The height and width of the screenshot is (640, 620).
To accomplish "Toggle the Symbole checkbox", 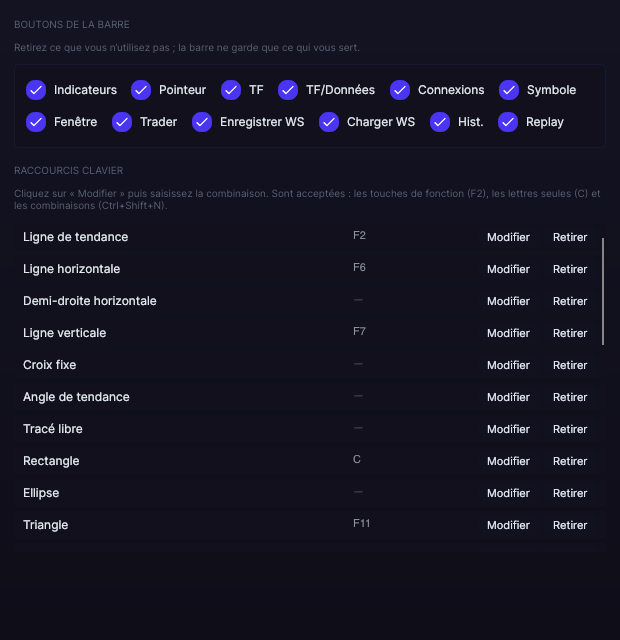I will 509,90.
